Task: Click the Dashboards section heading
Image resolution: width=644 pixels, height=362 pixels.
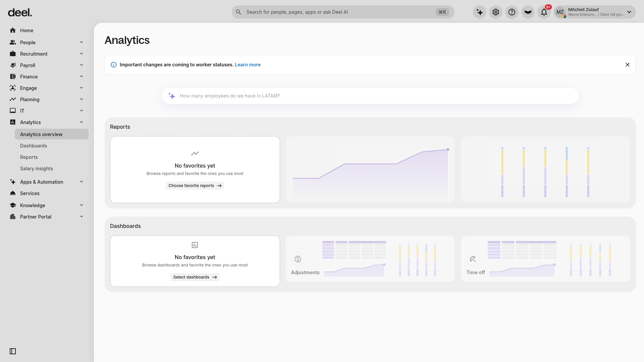Action: 125,226
